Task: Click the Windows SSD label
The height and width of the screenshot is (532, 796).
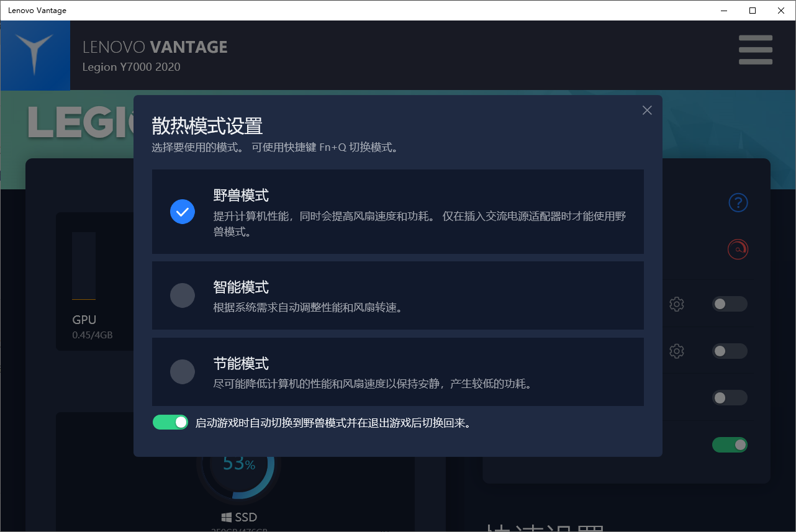Action: [239, 517]
